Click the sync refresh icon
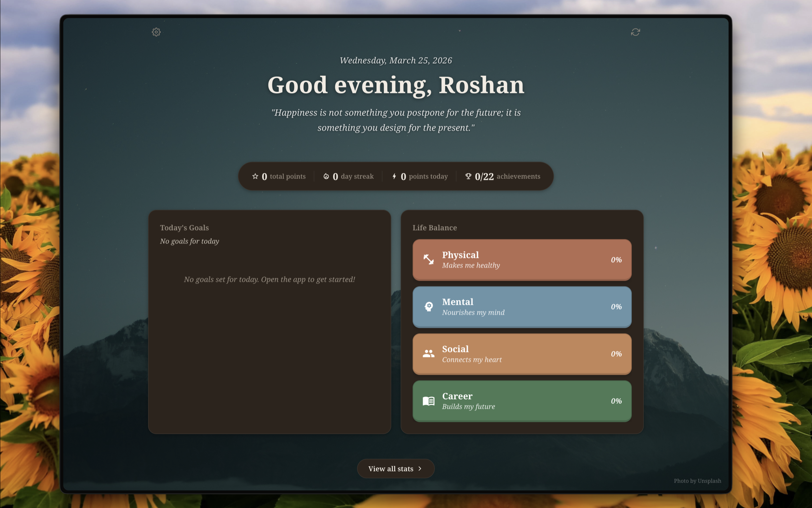The width and height of the screenshot is (812, 508). click(636, 32)
